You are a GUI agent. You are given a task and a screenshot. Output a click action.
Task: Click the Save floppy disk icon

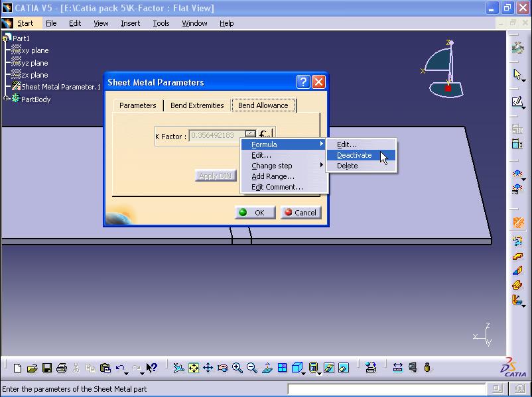pos(47,368)
